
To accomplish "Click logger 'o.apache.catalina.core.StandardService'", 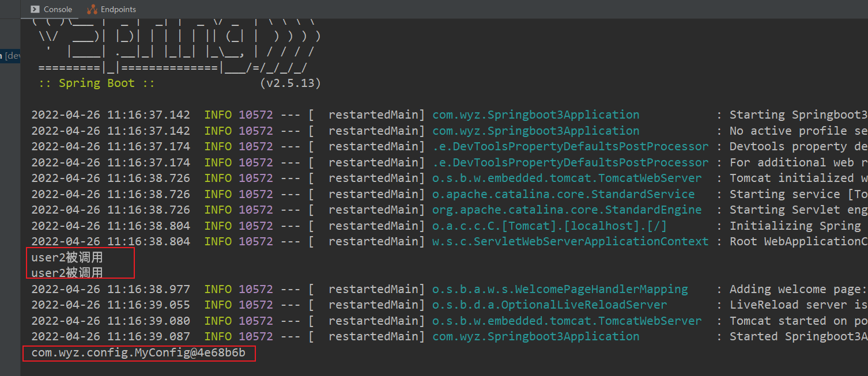I will tap(564, 194).
